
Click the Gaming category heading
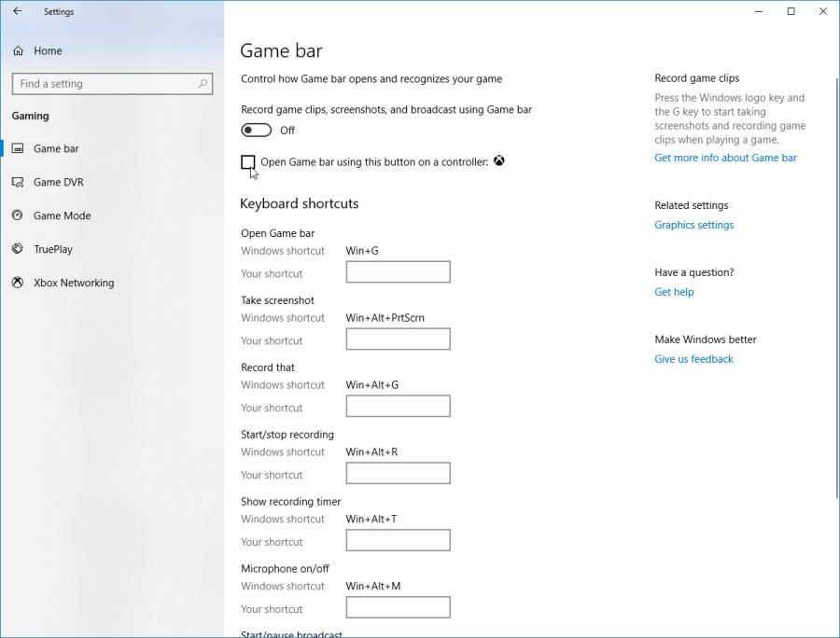coord(31,116)
